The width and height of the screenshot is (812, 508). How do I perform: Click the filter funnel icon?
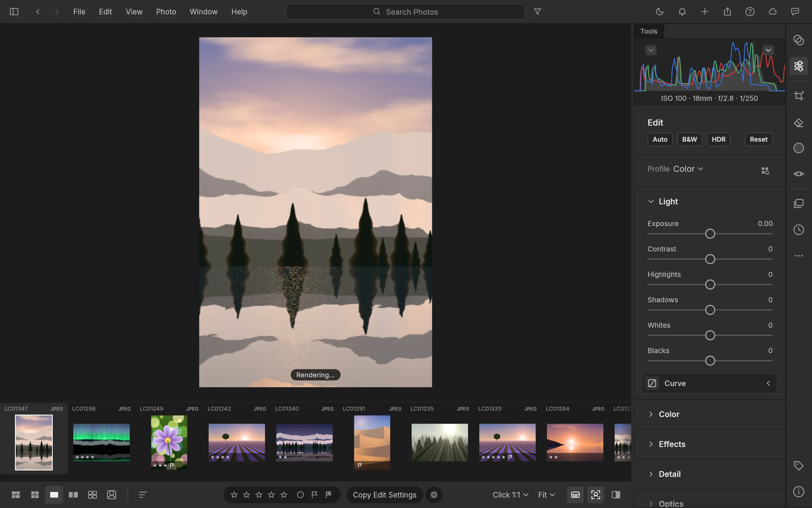537,12
